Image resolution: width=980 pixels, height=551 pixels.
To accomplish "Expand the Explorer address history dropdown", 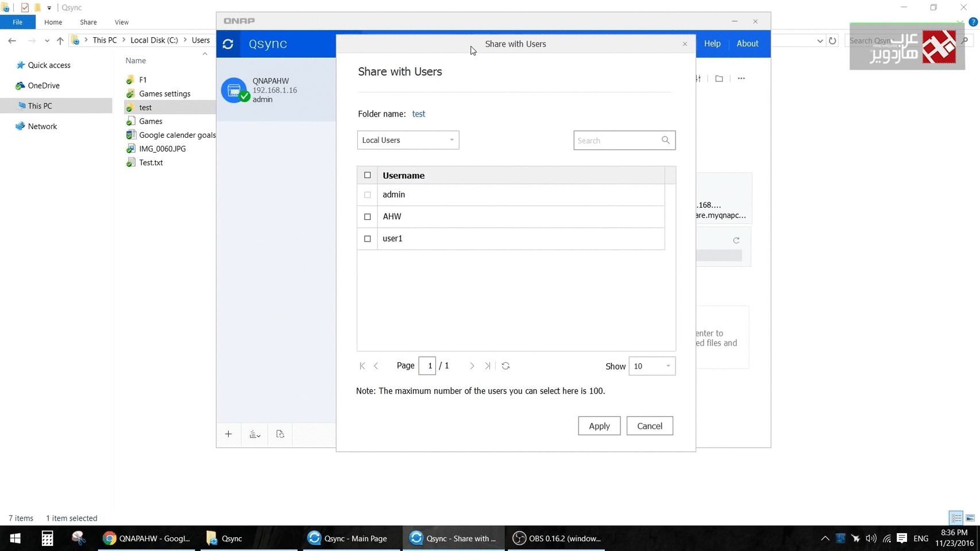I will [x=820, y=41].
